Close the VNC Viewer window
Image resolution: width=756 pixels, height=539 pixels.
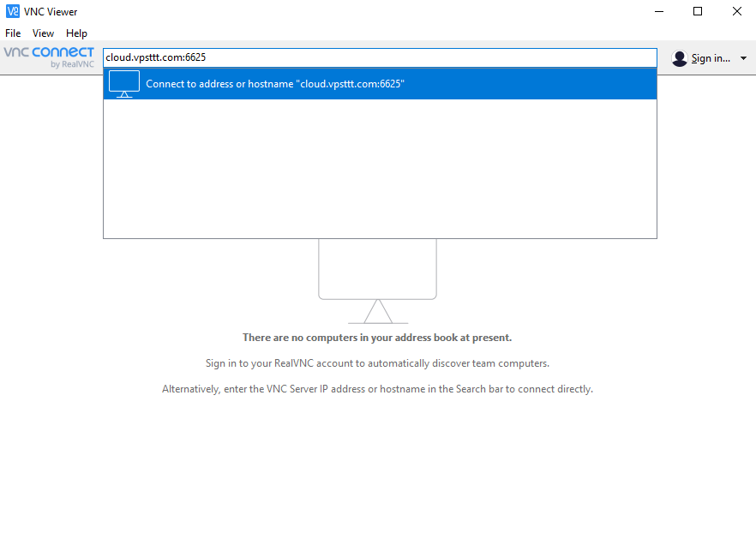pyautogui.click(x=737, y=11)
